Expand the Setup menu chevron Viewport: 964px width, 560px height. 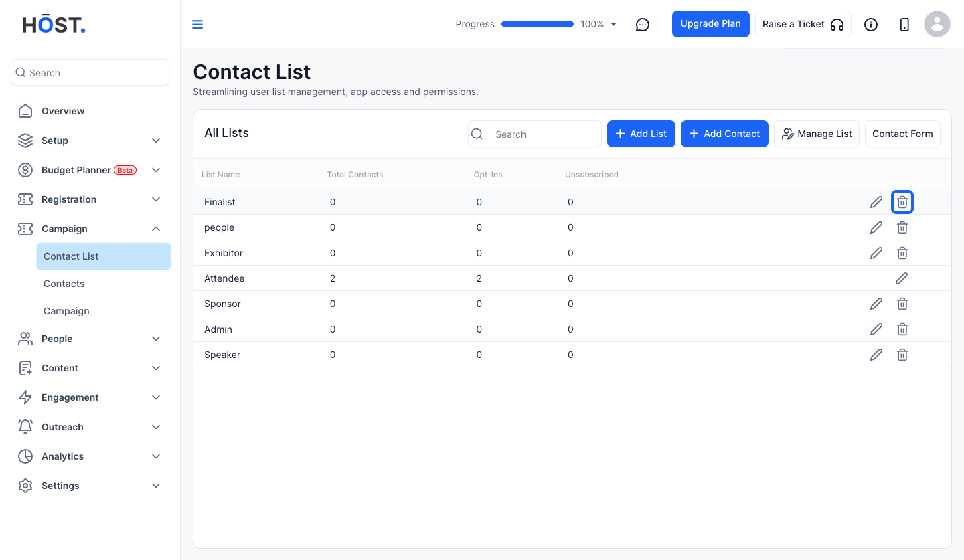[156, 141]
